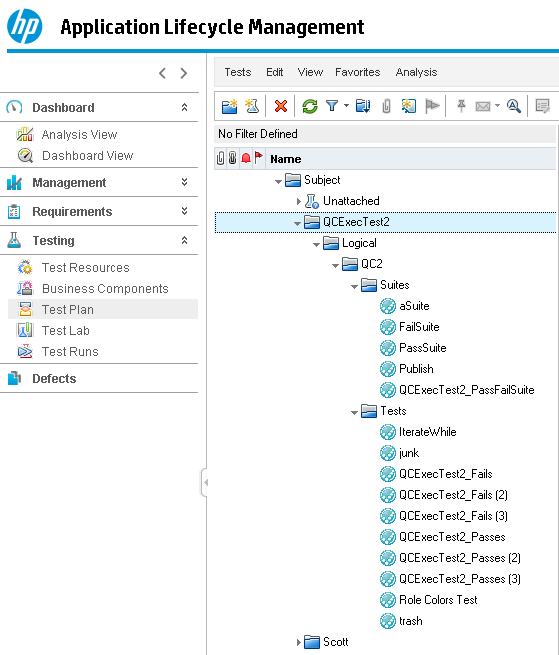Open the Favorites menu
559x655 pixels.
tap(358, 72)
